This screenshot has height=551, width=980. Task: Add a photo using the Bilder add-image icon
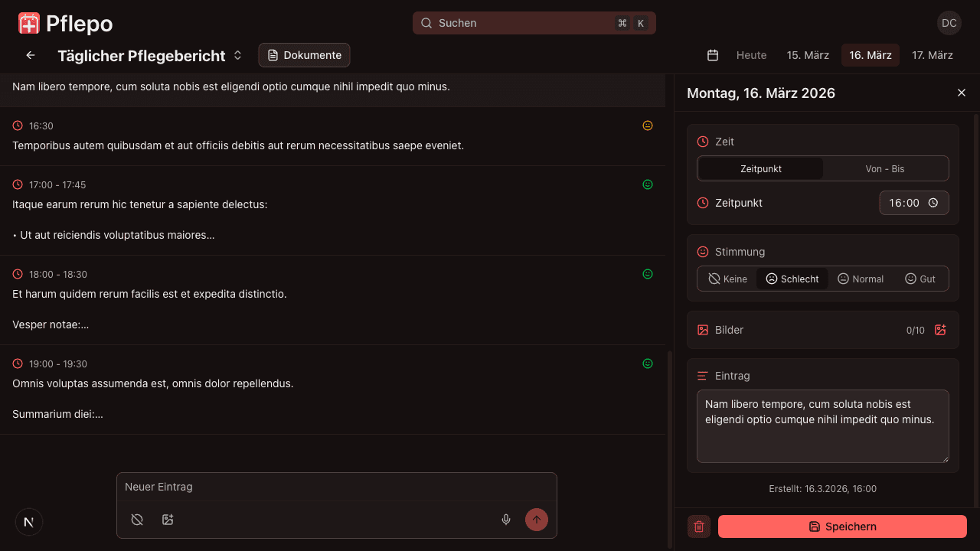tap(940, 330)
